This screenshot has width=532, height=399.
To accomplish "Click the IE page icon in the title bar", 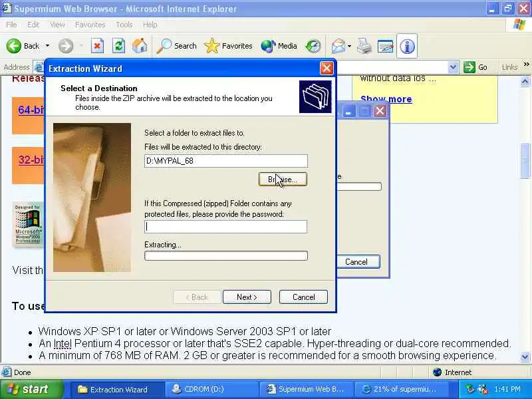I will [x=7, y=8].
